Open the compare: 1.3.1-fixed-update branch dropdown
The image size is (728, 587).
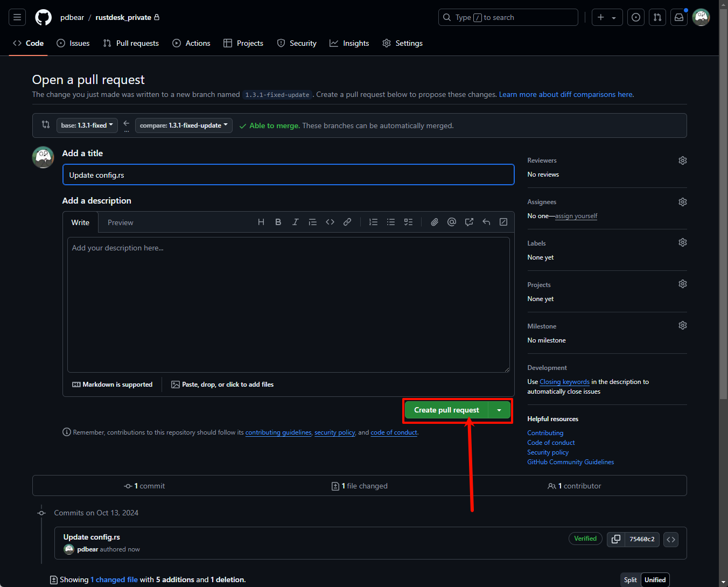(x=184, y=125)
